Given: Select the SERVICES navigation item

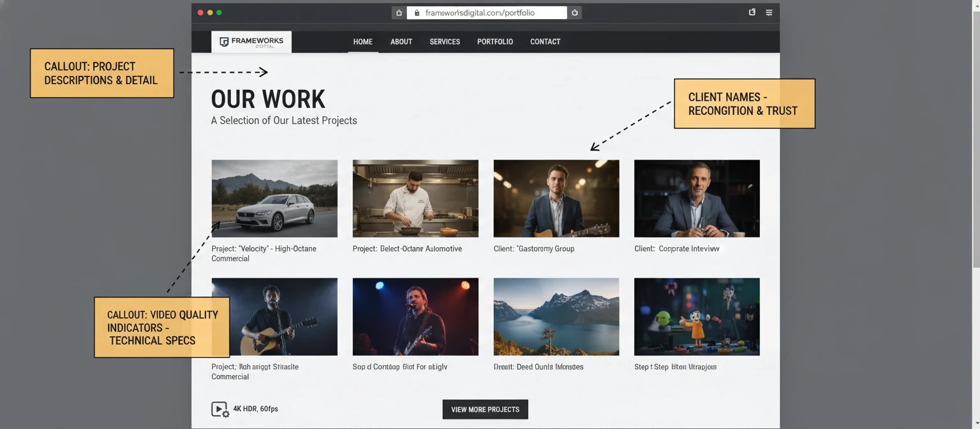Looking at the screenshot, I should [444, 41].
